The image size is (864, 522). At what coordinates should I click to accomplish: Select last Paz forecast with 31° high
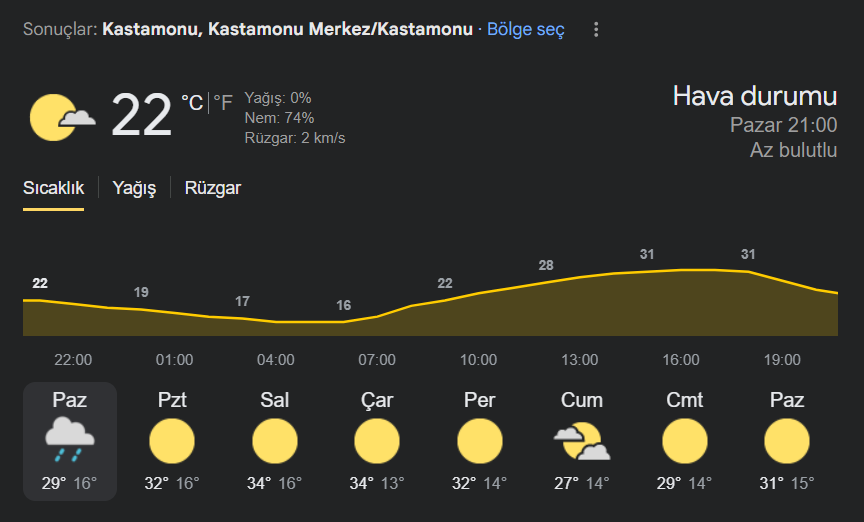pyautogui.click(x=787, y=441)
